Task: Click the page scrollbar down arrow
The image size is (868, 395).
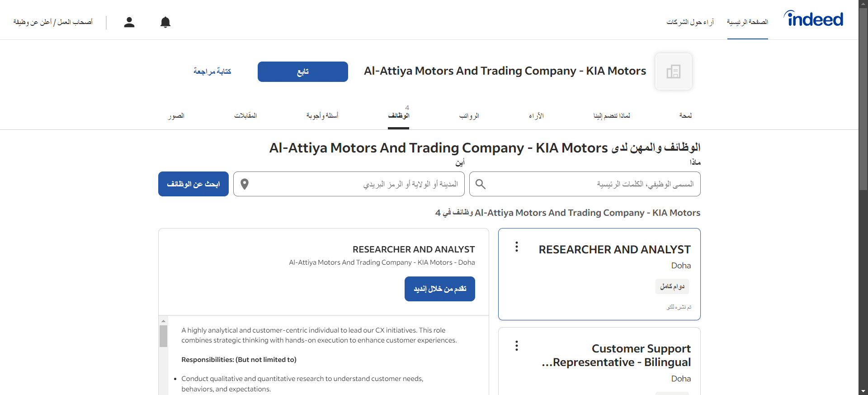Action: coord(863,391)
